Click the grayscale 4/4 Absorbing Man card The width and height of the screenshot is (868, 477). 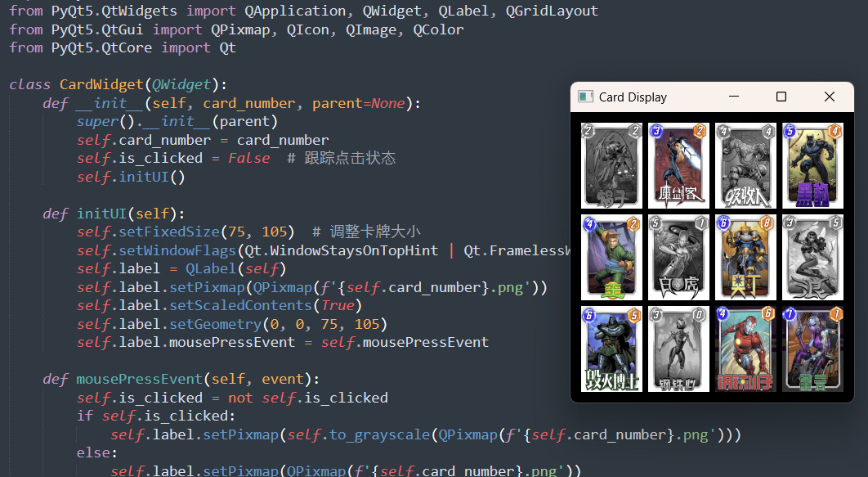click(745, 166)
